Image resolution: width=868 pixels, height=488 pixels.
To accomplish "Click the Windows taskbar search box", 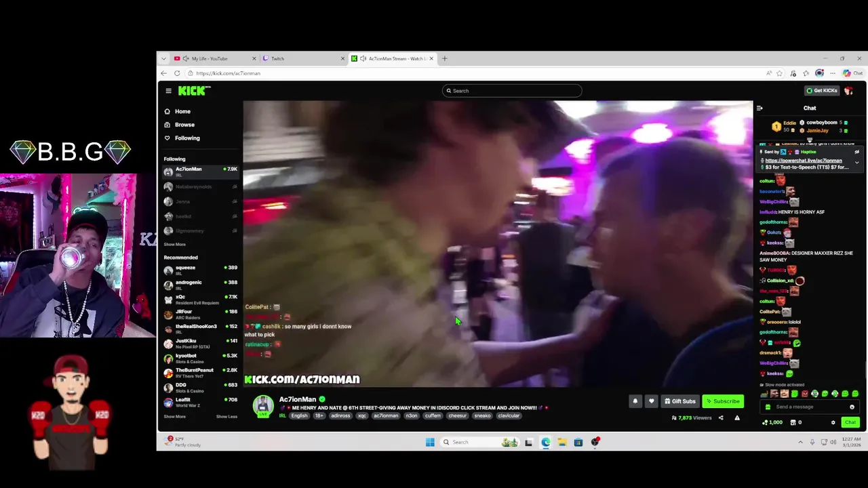I will (481, 442).
